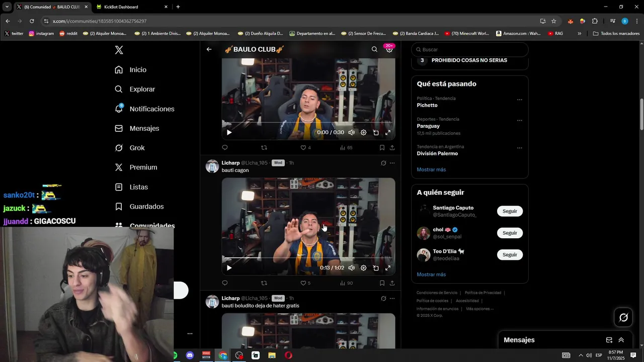The height and width of the screenshot is (362, 644).
Task: Ask Grok about the "bauti cagon" post
Action: point(383,163)
